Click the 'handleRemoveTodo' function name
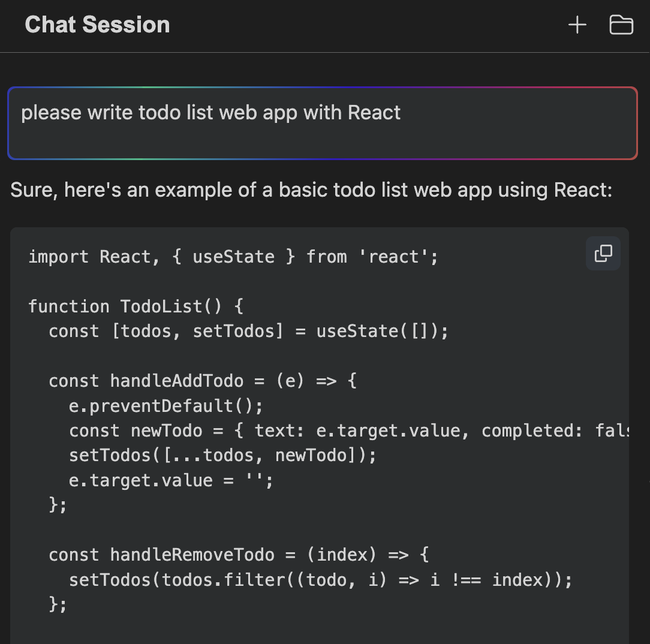 (192, 555)
